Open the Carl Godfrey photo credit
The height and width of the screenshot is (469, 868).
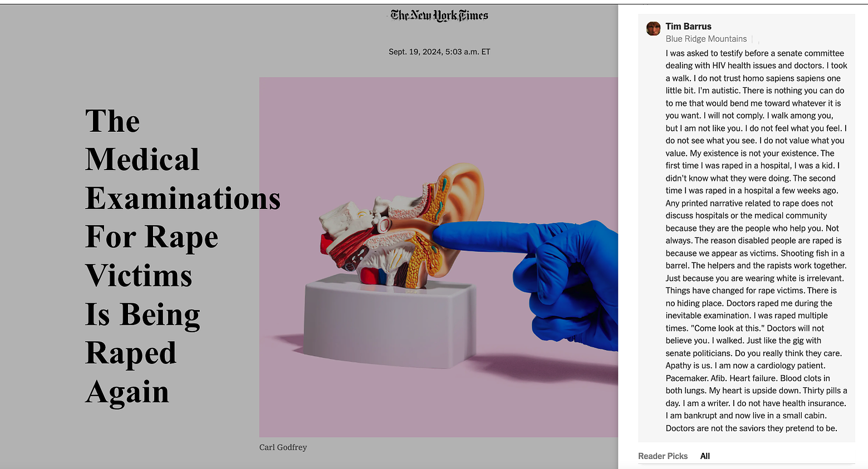283,447
